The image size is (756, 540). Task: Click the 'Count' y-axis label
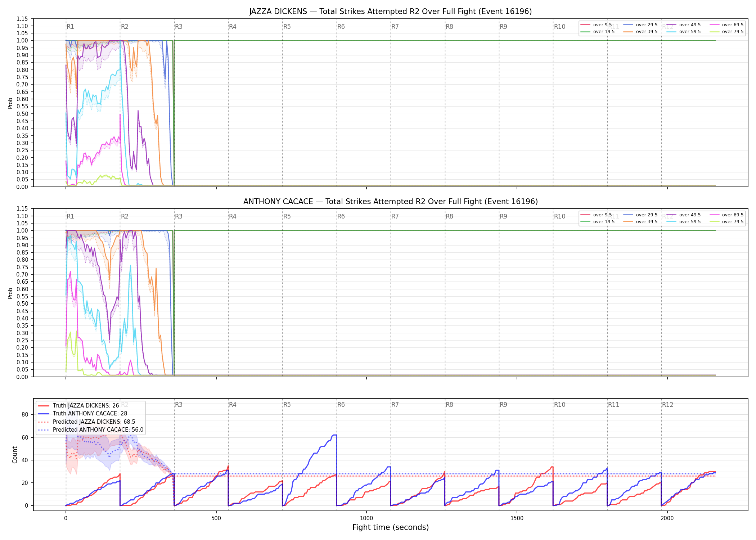[x=15, y=455]
